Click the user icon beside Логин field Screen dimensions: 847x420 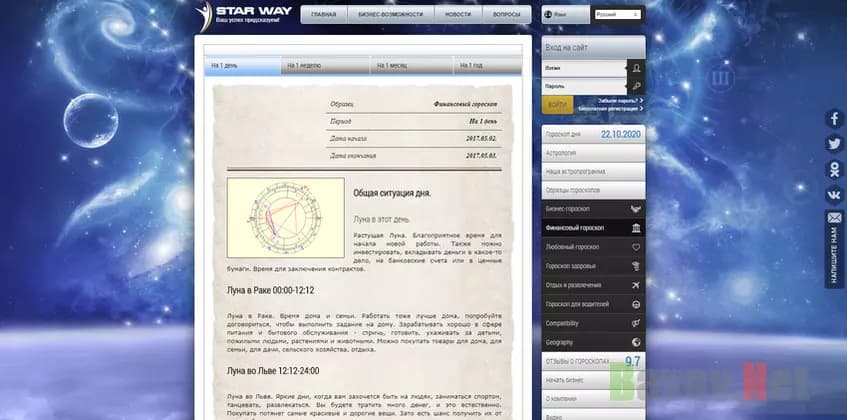(x=636, y=68)
